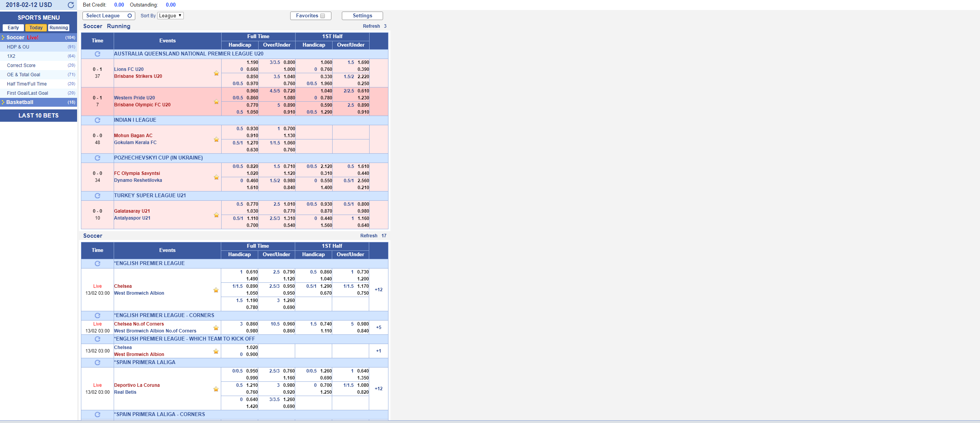Image resolution: width=980 pixels, height=423 pixels.
Task: Switch to the Running tab
Action: click(x=59, y=28)
